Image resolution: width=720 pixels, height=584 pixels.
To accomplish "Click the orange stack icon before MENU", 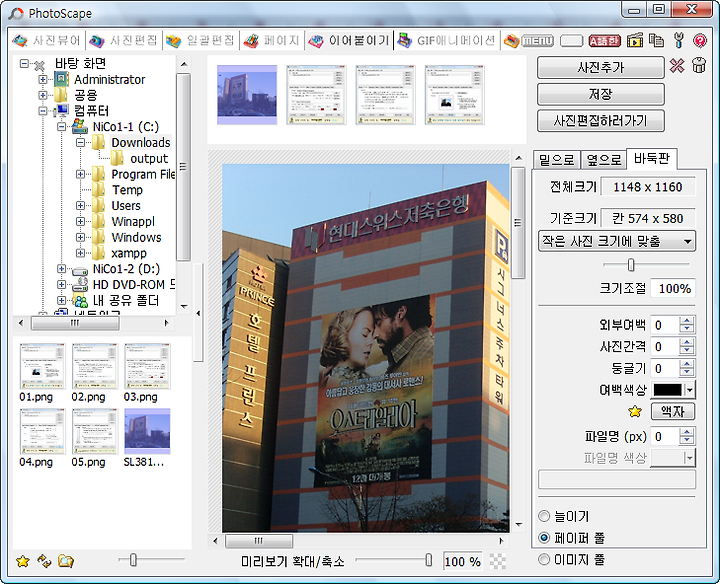I will click(x=511, y=41).
